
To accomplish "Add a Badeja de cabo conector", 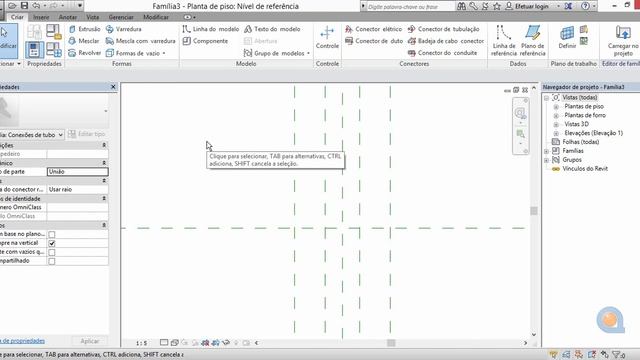I will 446,41.
